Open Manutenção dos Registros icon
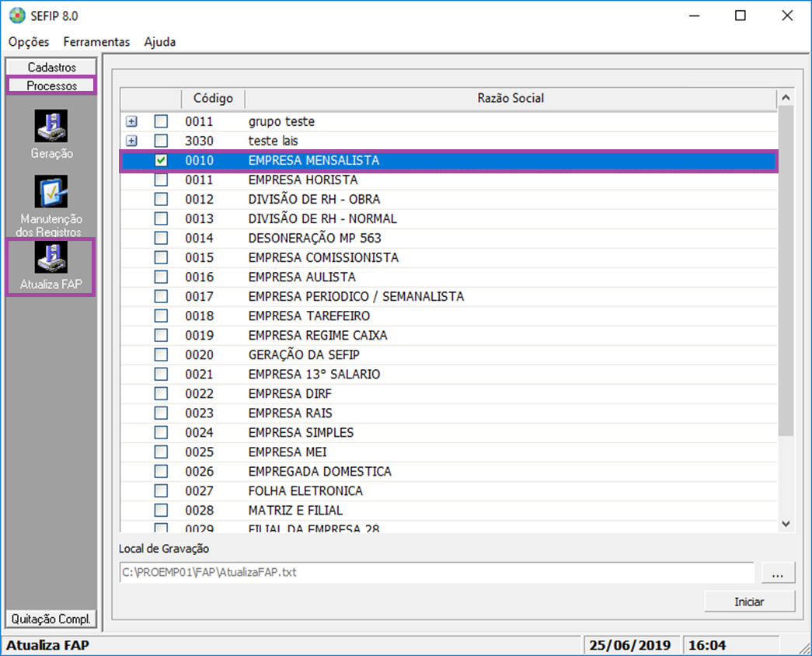The width and height of the screenshot is (812, 656). [51, 191]
